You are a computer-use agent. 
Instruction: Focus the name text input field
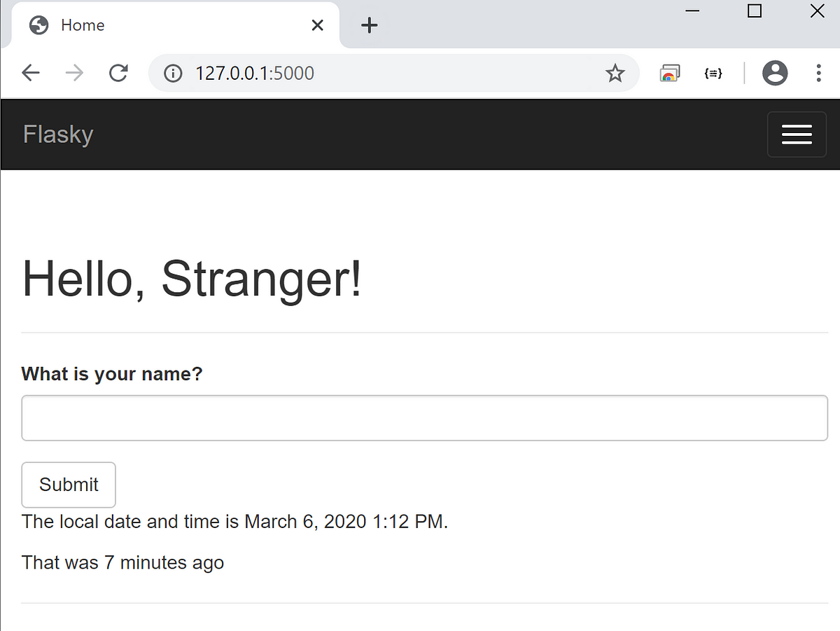425,418
